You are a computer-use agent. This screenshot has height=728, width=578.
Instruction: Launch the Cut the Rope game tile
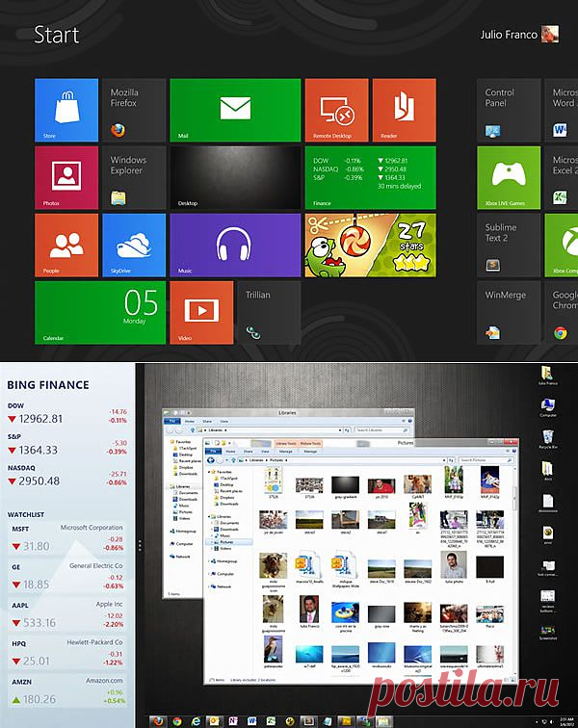pyautogui.click(x=370, y=246)
